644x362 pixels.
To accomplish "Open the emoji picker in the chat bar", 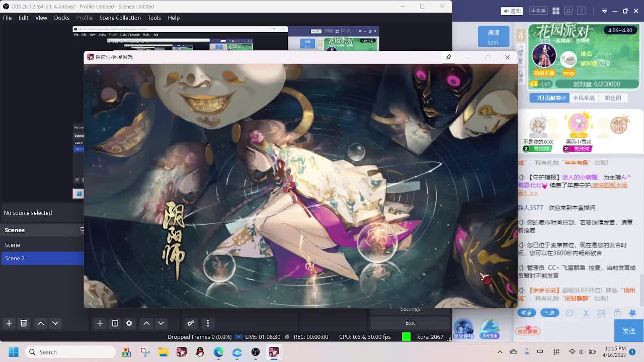I will [x=569, y=313].
